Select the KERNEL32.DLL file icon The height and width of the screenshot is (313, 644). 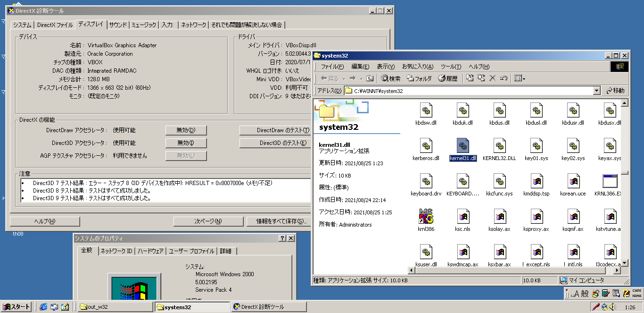click(500, 146)
